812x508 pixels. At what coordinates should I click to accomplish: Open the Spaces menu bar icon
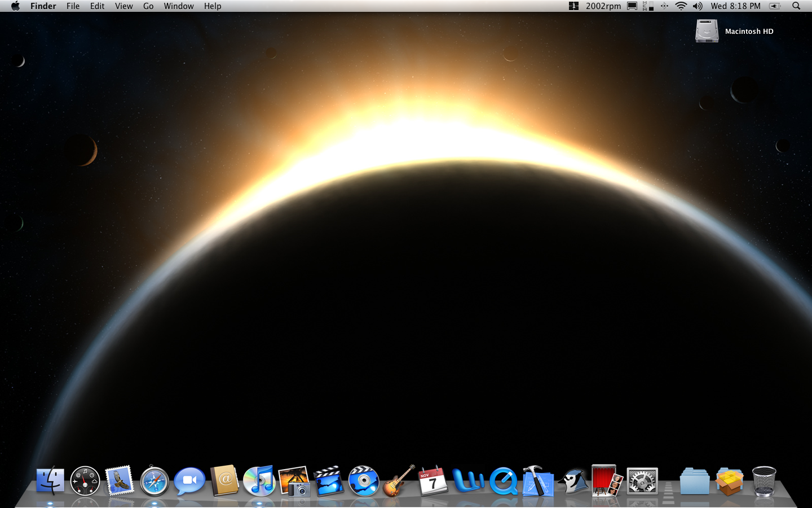(573, 6)
